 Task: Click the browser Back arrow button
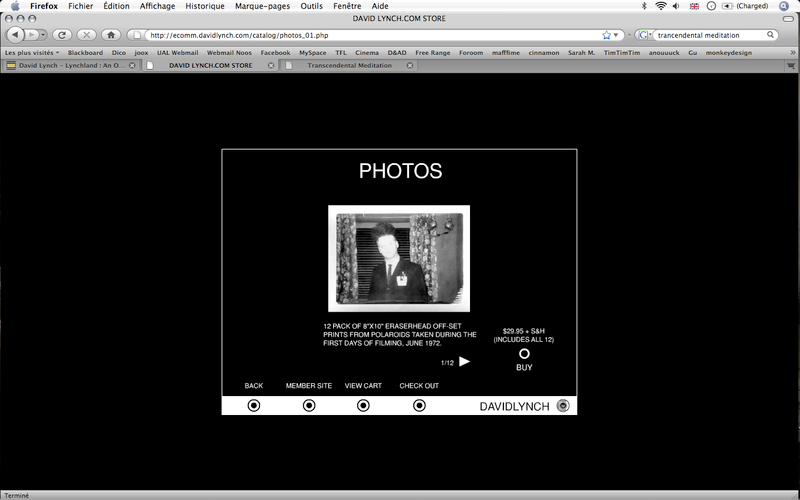point(15,35)
